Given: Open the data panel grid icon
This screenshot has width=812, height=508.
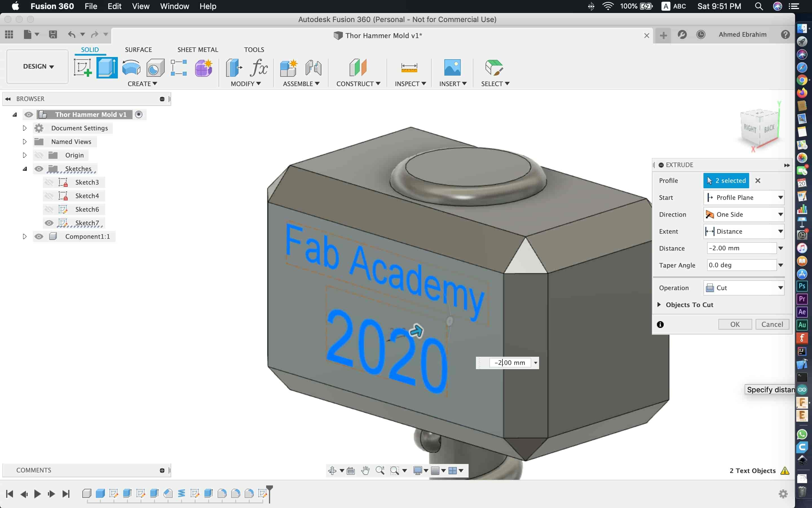Looking at the screenshot, I should [9, 34].
